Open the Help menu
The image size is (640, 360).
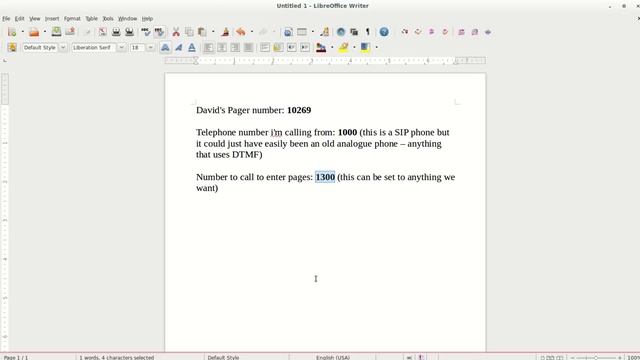click(147, 19)
